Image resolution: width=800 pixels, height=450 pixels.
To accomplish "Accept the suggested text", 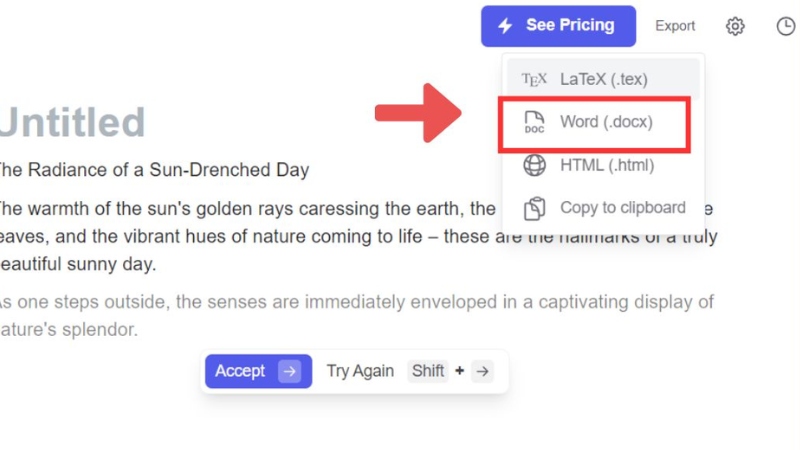I will [258, 371].
